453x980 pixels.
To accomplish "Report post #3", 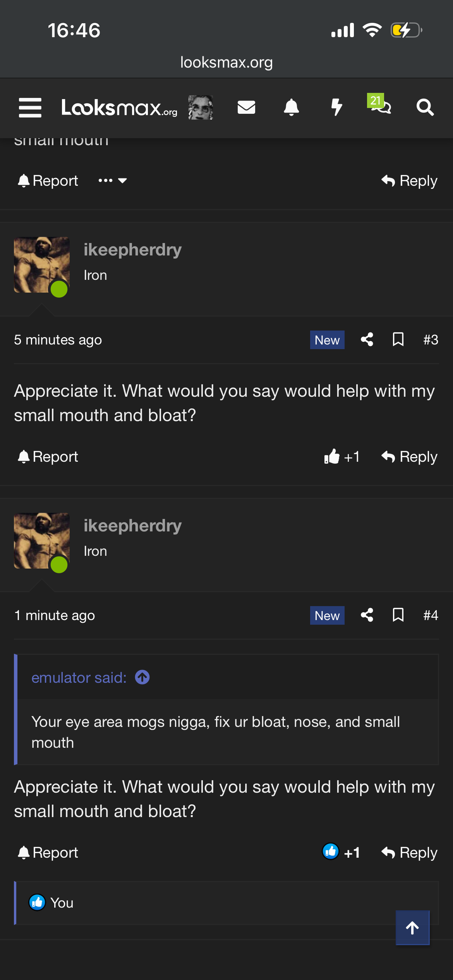I will tap(48, 457).
